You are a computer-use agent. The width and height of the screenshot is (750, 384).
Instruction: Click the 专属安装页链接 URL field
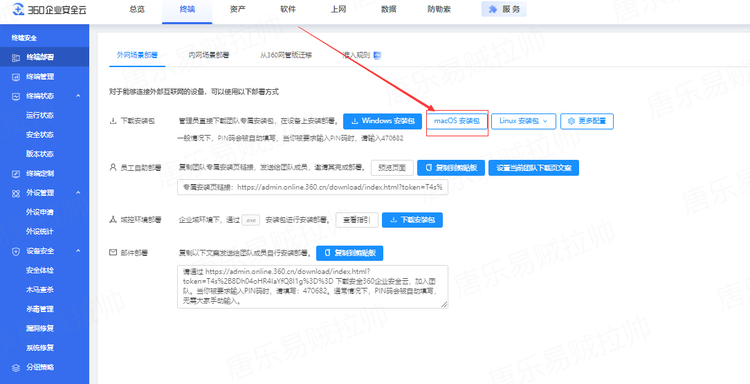point(312,187)
